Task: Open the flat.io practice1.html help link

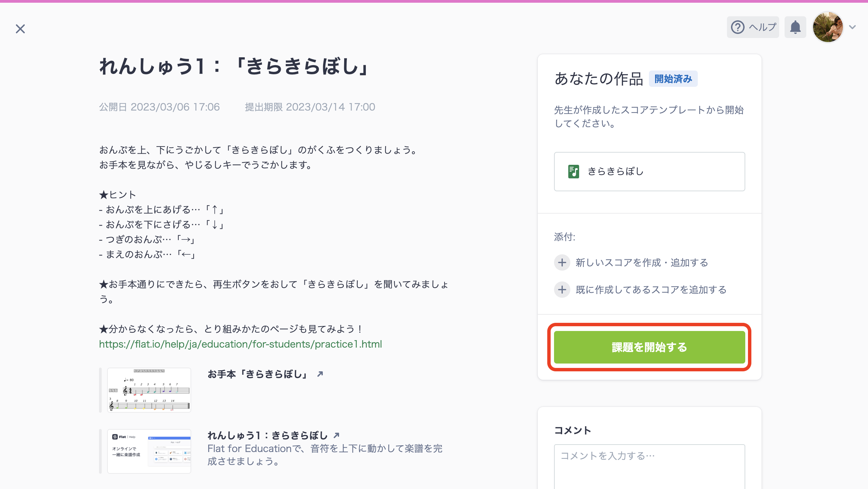Action: [240, 344]
